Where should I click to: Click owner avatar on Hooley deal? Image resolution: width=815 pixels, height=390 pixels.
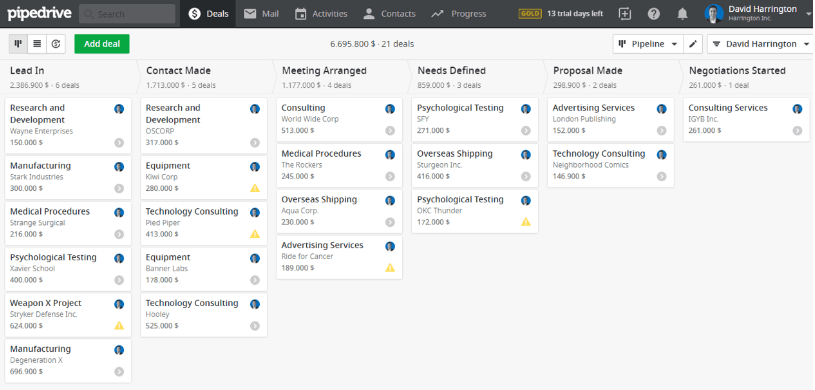(x=255, y=304)
